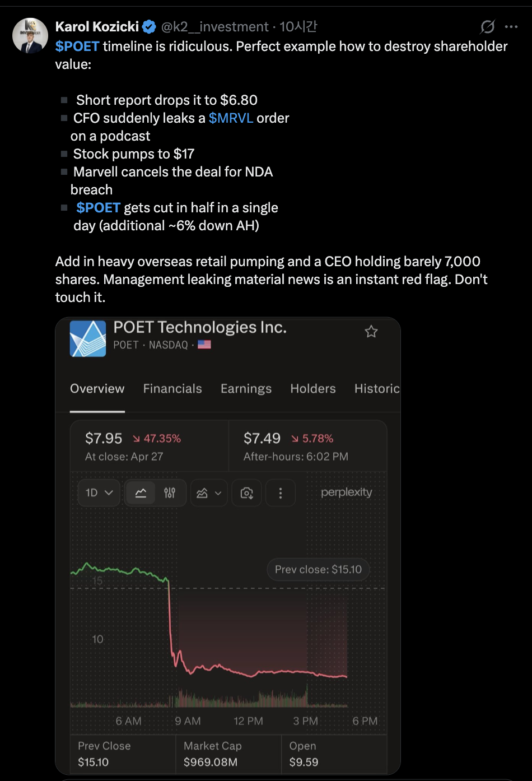Open the chart's three-dot options menu
This screenshot has width=532, height=781.
click(281, 493)
